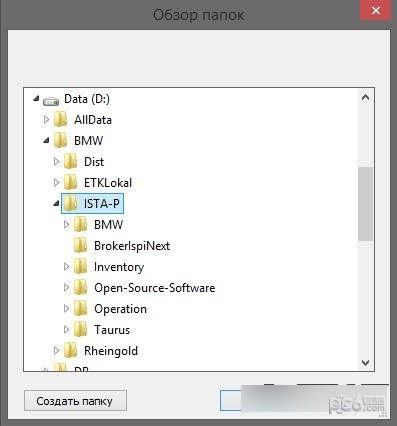The image size is (397, 426).
Task: Click the BrokerIspiNext folder icon
Action: [81, 245]
